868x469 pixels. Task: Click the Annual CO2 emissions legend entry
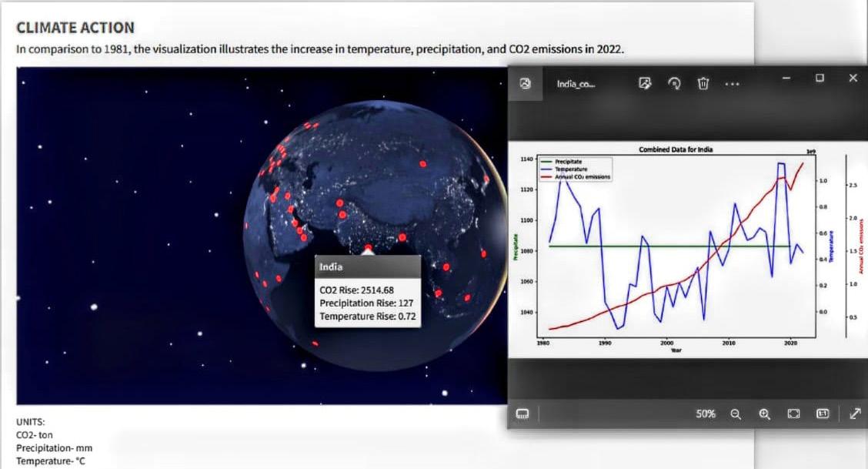(x=575, y=177)
